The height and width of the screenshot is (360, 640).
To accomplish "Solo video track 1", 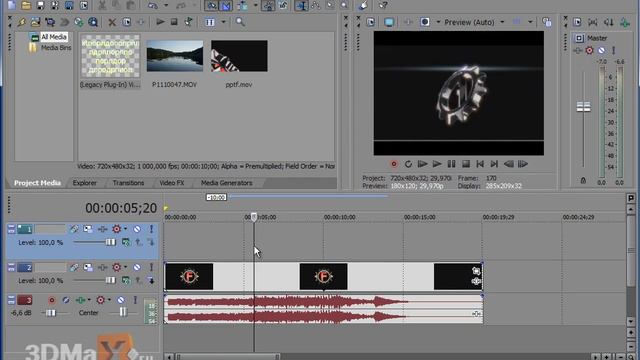I will tap(151, 229).
